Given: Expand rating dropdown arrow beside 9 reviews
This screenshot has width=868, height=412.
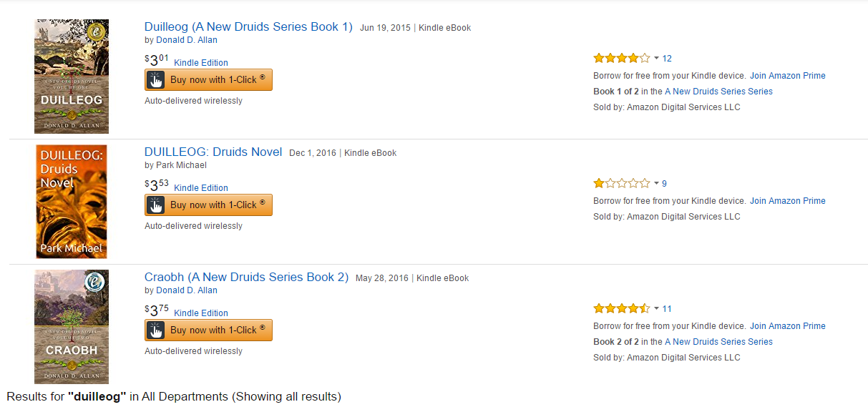Looking at the screenshot, I should click(656, 184).
